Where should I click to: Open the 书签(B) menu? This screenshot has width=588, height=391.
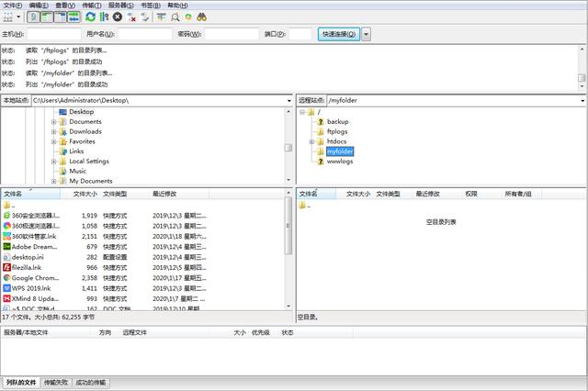pos(151,6)
